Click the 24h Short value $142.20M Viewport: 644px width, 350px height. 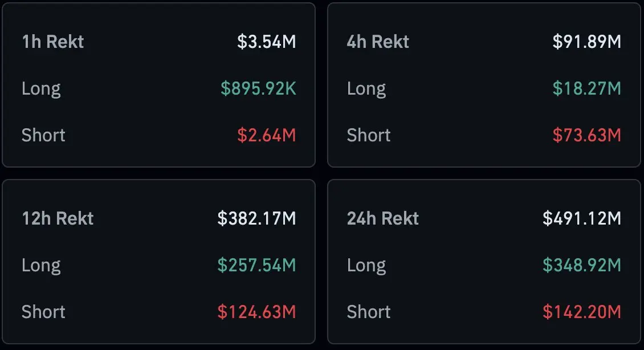[582, 312]
